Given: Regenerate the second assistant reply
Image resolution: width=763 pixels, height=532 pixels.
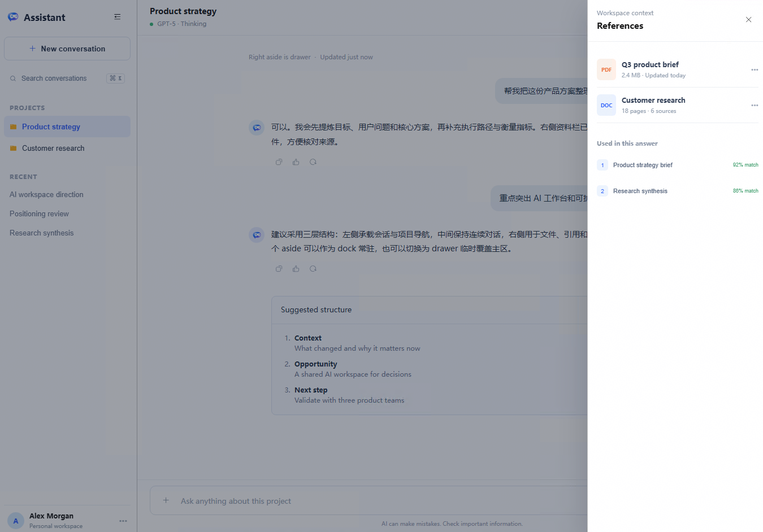Looking at the screenshot, I should click(313, 269).
